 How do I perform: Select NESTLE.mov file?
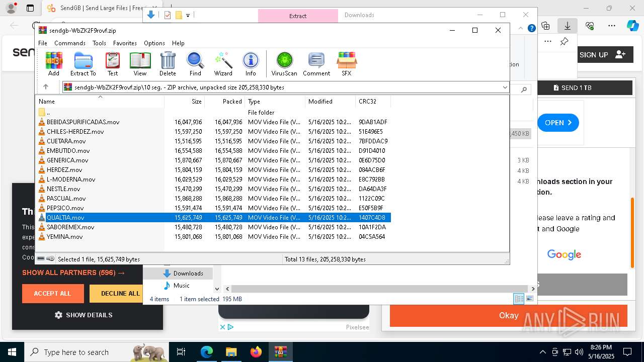click(x=63, y=189)
